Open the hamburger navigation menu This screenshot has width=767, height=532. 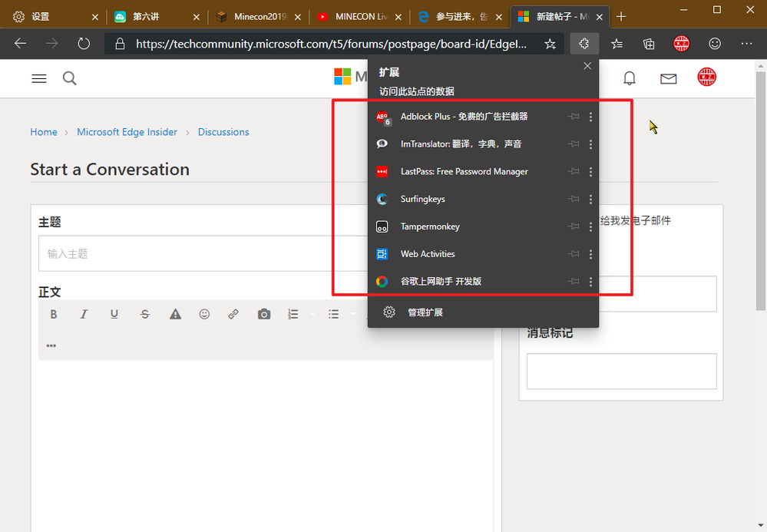39,78
